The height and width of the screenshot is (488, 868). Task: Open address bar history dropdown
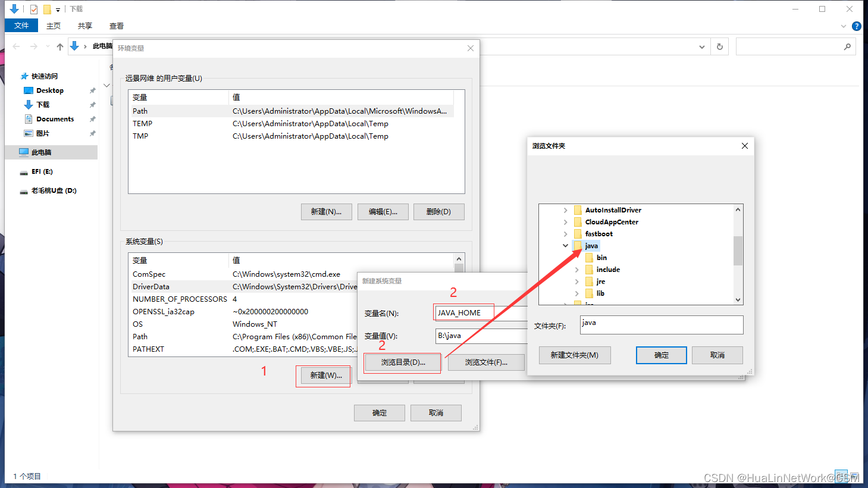(702, 46)
